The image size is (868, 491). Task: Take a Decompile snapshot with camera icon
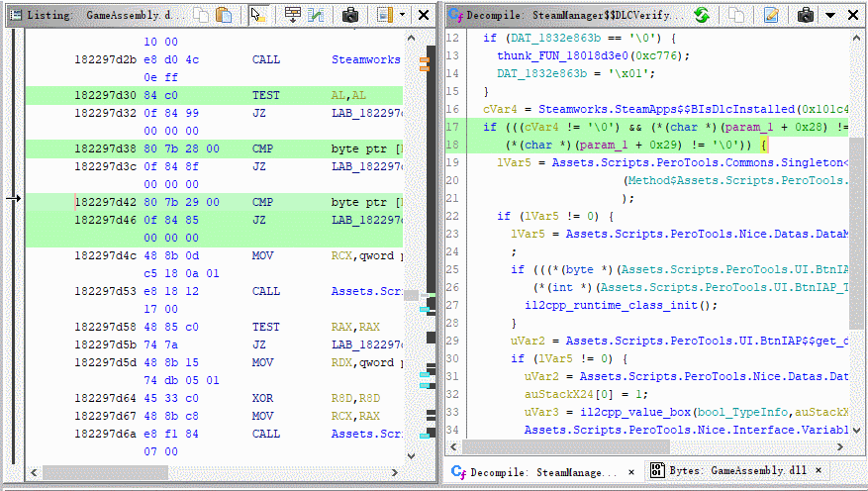[805, 15]
